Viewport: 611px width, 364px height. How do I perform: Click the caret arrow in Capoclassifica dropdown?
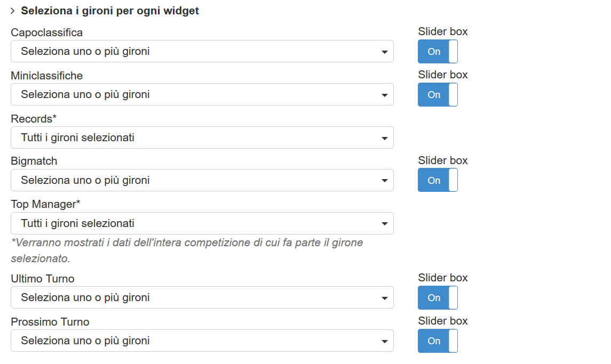coord(385,52)
